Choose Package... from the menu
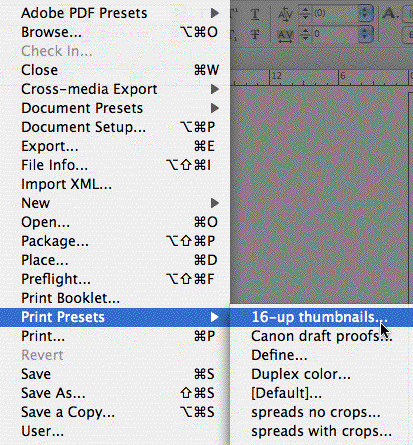Image resolution: width=413 pixels, height=445 pixels. click(x=115, y=241)
